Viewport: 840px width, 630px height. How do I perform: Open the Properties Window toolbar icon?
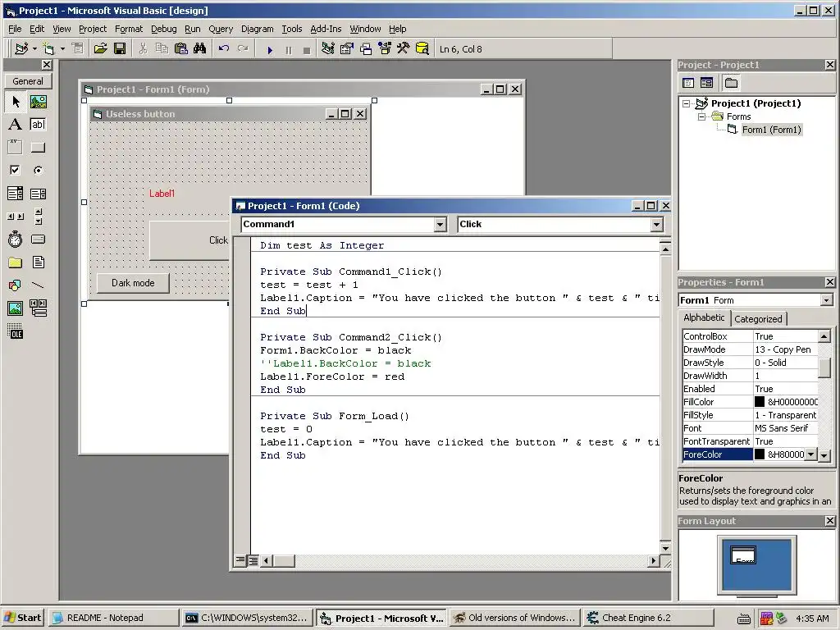(347, 48)
